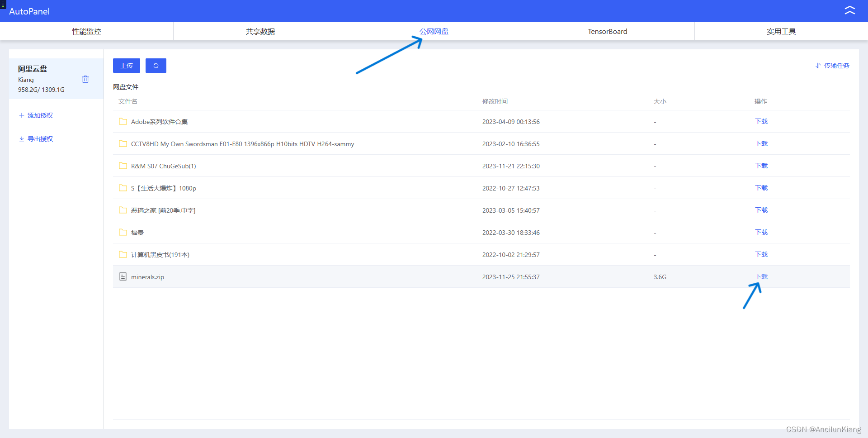Click the 2022-10-02 21:29:57 date cell

tap(511, 255)
